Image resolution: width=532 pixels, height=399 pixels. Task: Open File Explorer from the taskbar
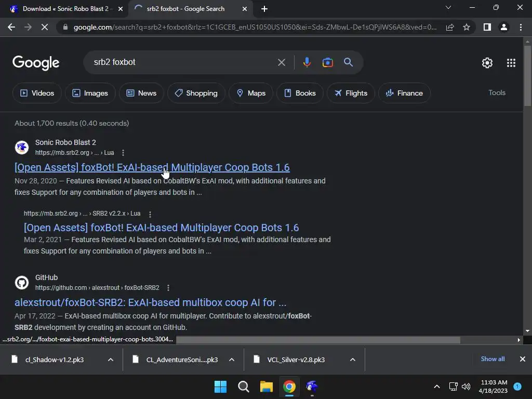click(267, 387)
